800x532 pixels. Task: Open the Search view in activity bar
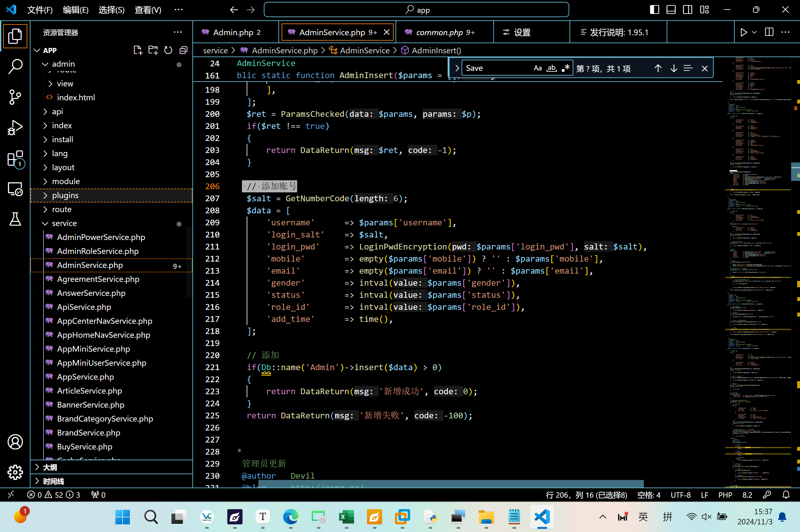click(15, 67)
